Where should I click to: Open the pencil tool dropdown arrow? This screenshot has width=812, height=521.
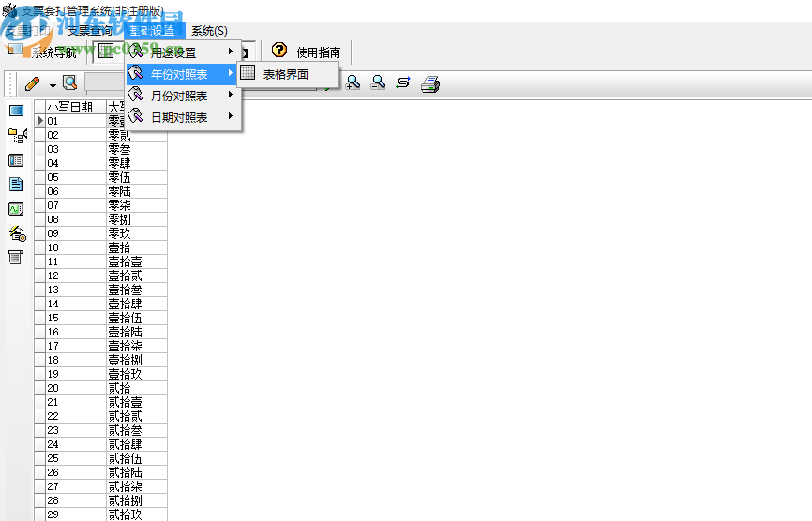[53, 85]
